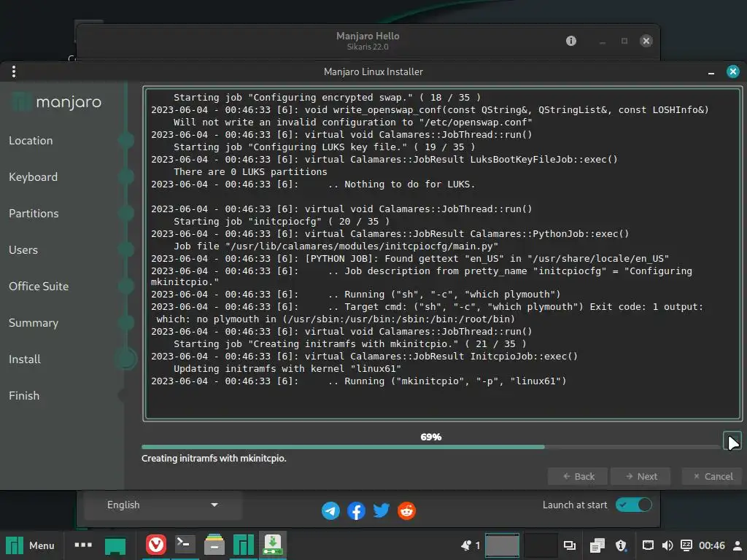This screenshot has height=560, width=747.
Task: Cancel the installation
Action: point(712,476)
